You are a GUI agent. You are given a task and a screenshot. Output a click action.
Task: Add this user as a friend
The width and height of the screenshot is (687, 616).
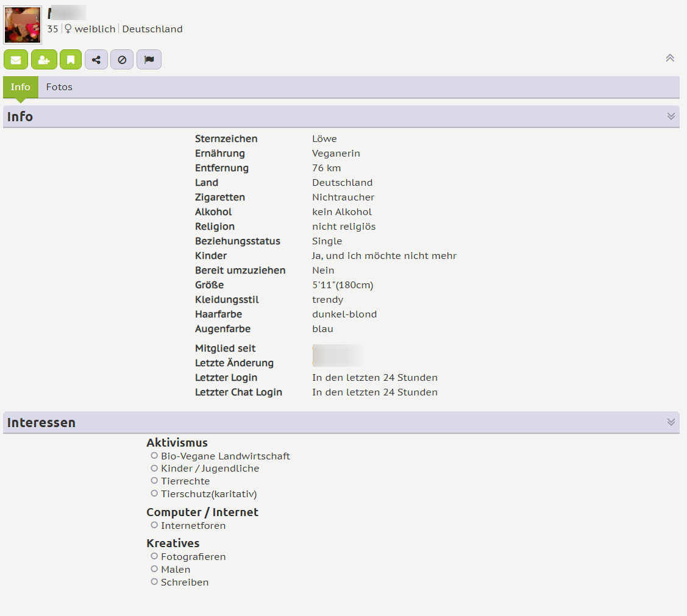point(44,60)
